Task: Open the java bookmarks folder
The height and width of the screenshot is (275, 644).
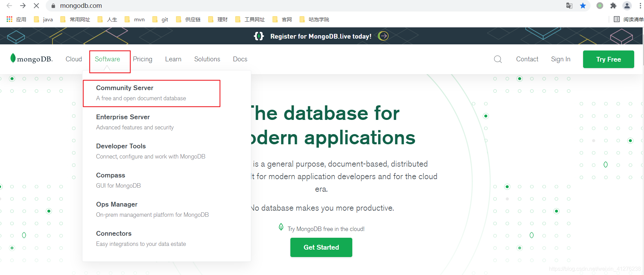Action: (43, 19)
